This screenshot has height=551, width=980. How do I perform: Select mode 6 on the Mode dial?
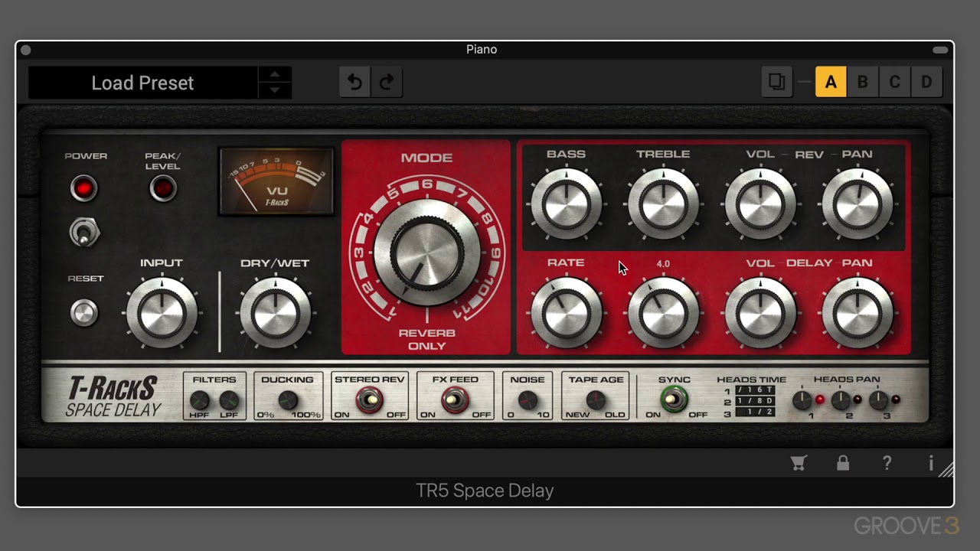click(x=427, y=184)
